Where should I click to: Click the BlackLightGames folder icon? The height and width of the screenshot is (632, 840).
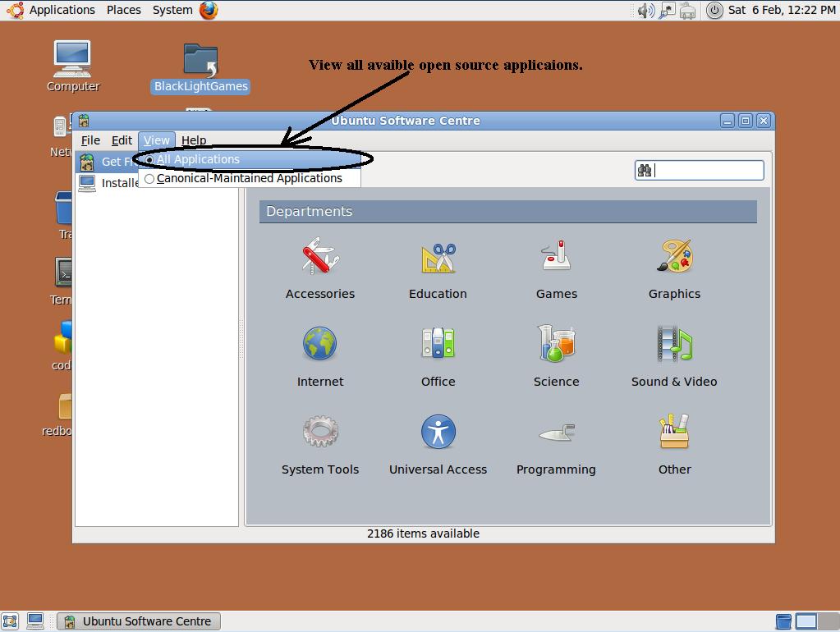[x=201, y=59]
